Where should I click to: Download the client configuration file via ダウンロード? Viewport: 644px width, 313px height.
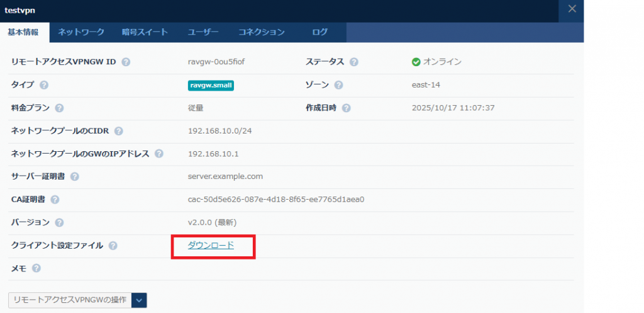(x=211, y=246)
